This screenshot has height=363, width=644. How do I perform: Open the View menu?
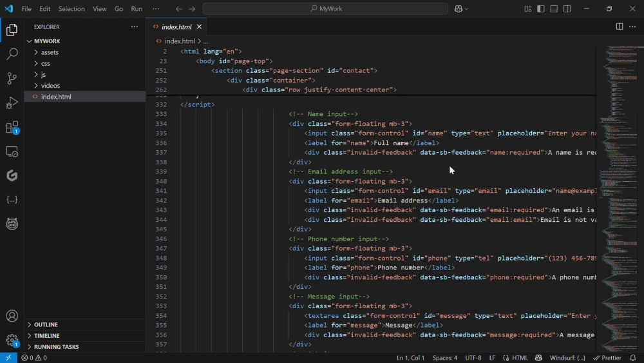click(99, 8)
